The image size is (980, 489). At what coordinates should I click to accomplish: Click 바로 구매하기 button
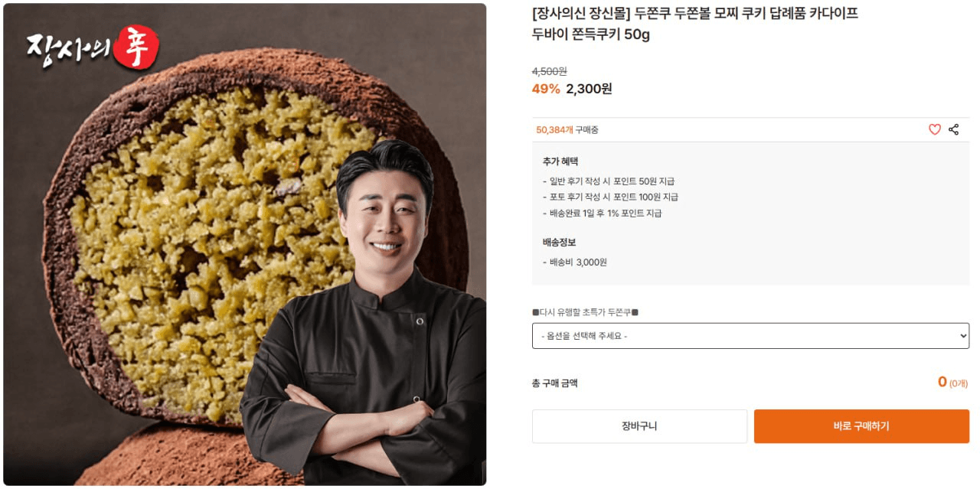coord(861,426)
